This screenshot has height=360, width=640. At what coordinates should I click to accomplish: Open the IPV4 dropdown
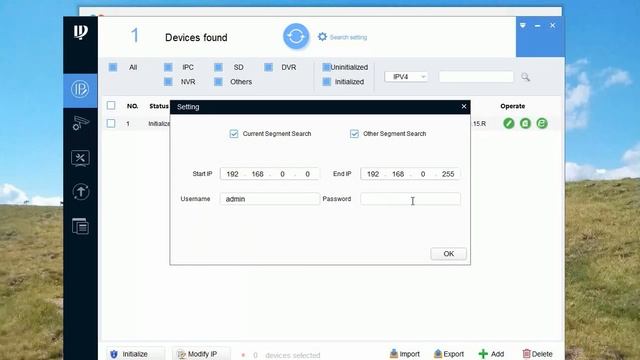406,77
